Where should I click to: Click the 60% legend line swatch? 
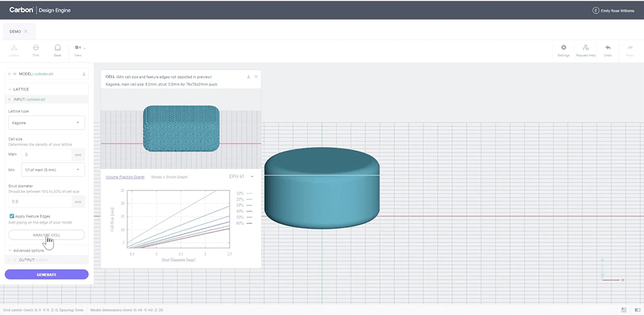[249, 223]
